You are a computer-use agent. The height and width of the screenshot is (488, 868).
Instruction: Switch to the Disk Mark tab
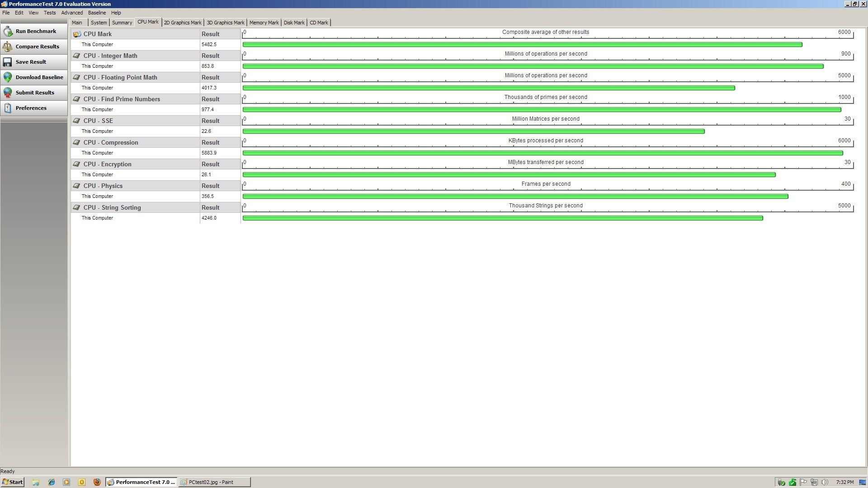click(294, 23)
